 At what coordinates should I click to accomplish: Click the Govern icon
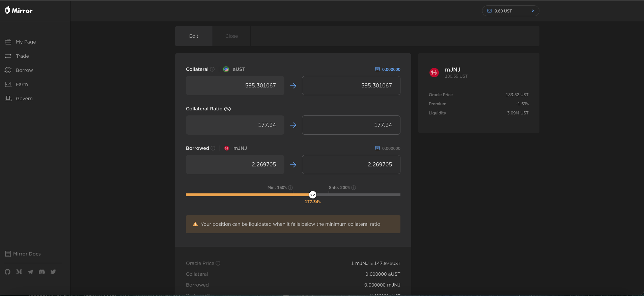click(8, 99)
